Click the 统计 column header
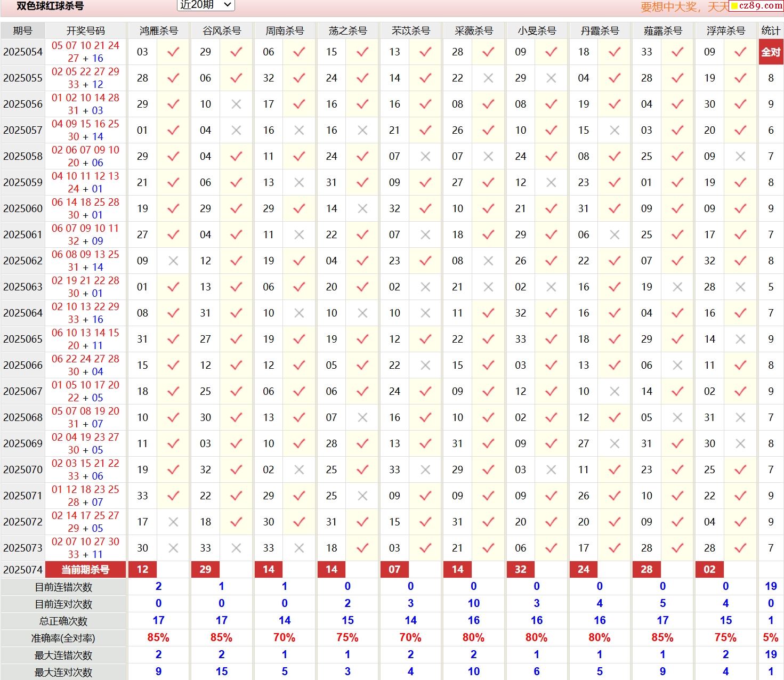Screen dimensions: 784x680 [x=771, y=31]
